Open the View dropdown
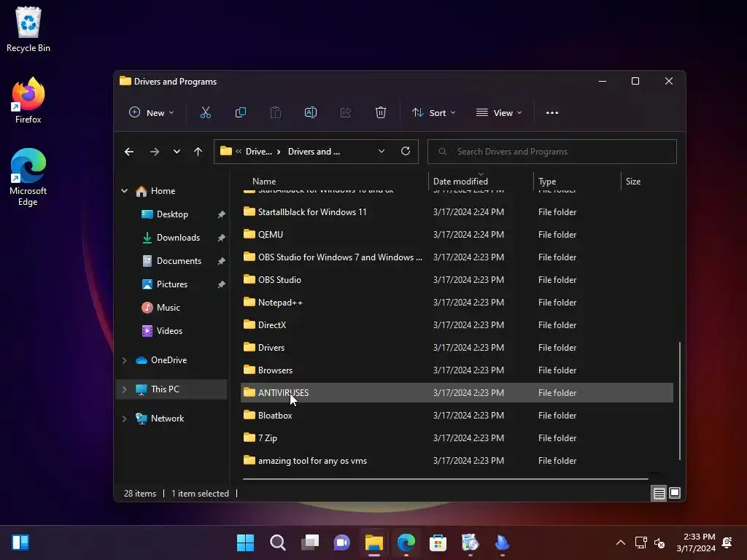The height and width of the screenshot is (560, 747). coord(499,113)
